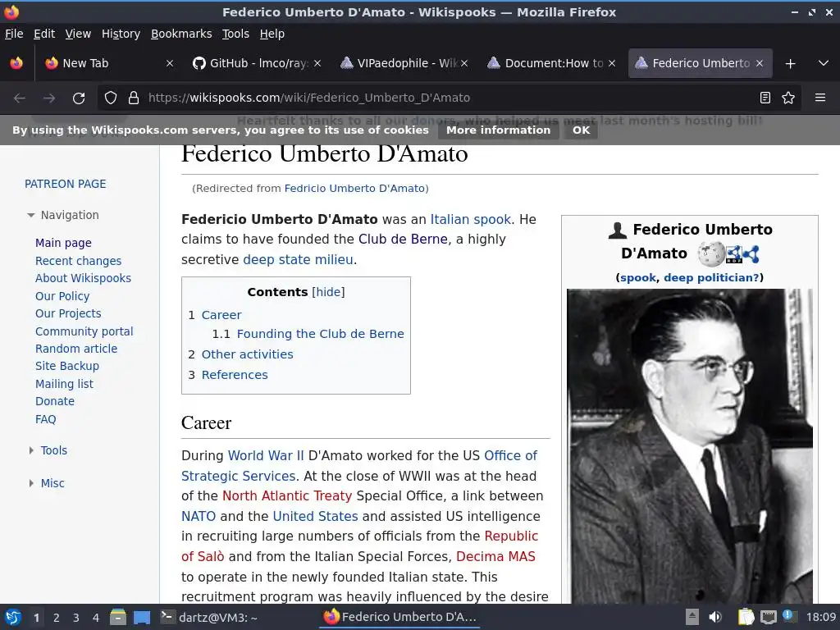
Task: Toggle reader view icon in address bar
Action: point(765,98)
